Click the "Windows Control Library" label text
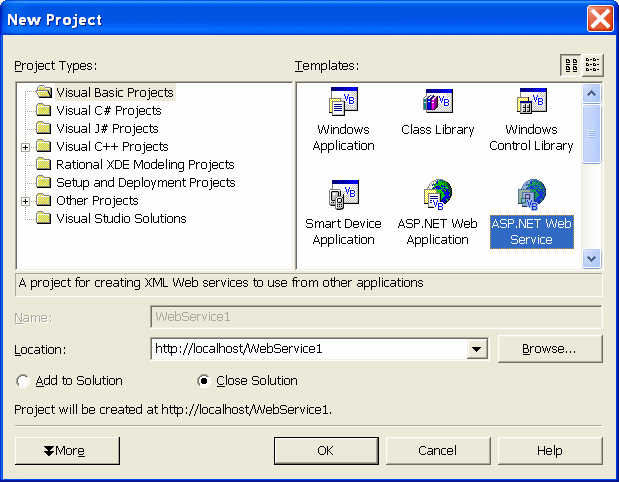 click(x=531, y=137)
